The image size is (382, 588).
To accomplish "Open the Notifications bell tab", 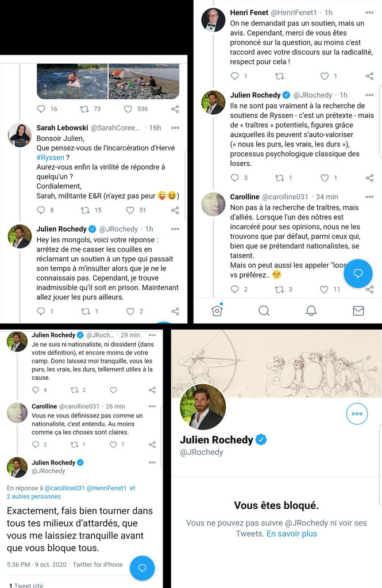I will [x=311, y=311].
